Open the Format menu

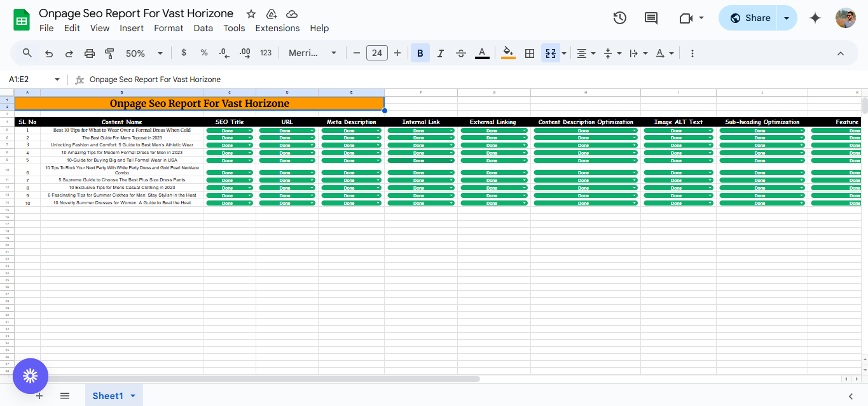169,28
